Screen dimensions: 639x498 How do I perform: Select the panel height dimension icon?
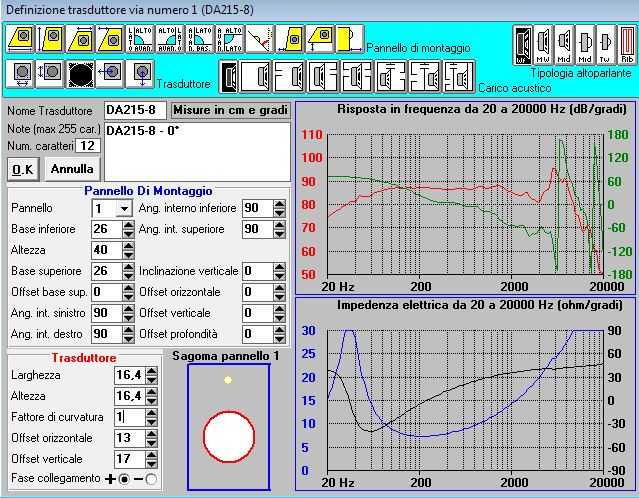[51, 40]
